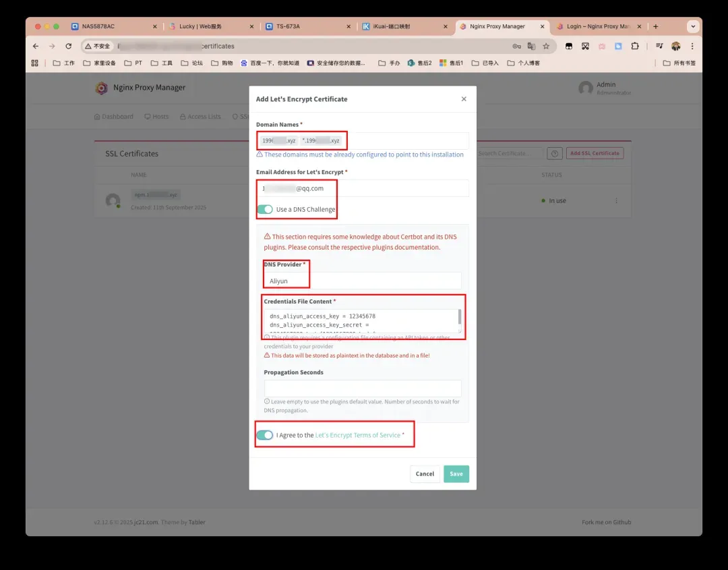
Task: Click the help icon beside Add SSL Certificate
Action: coord(555,153)
